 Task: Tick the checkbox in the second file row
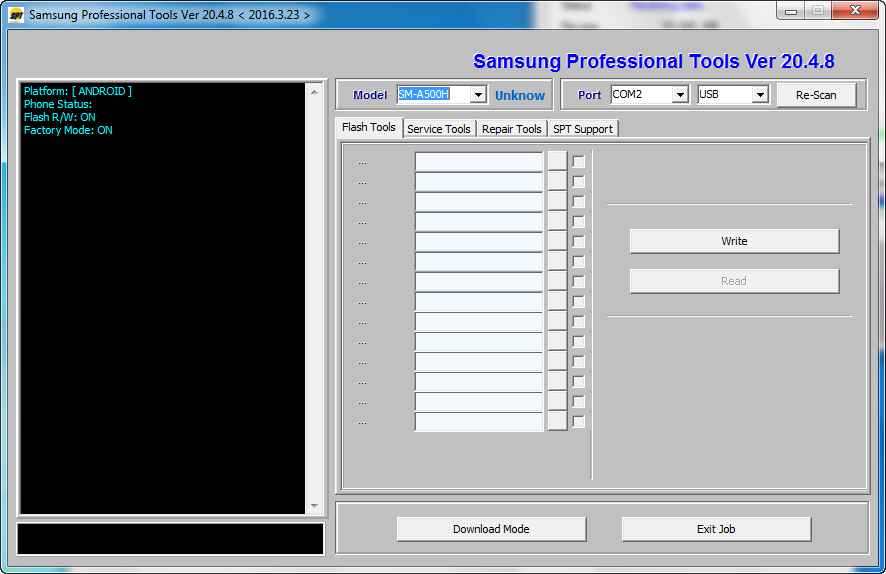pyautogui.click(x=579, y=182)
